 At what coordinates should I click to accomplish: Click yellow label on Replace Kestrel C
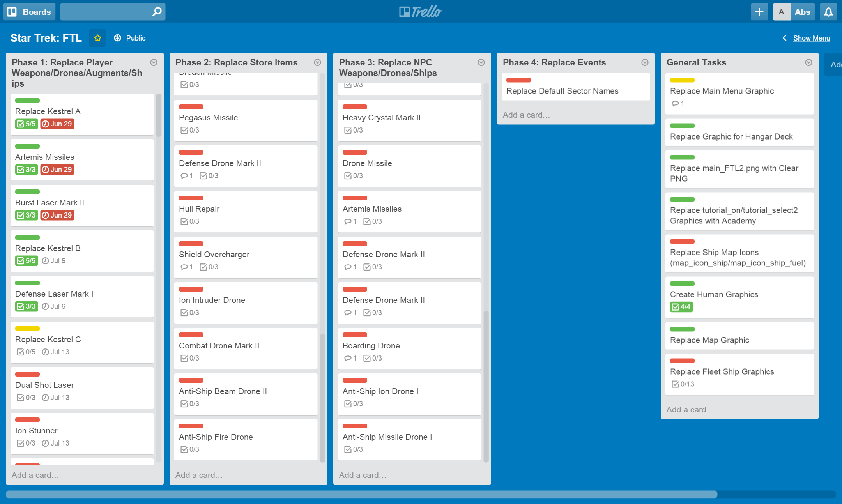point(27,329)
